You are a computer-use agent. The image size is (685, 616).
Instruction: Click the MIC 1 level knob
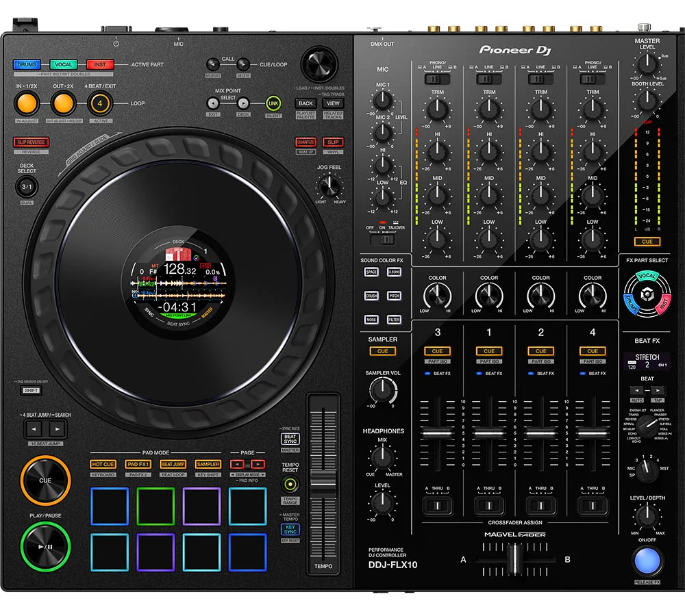(383, 101)
